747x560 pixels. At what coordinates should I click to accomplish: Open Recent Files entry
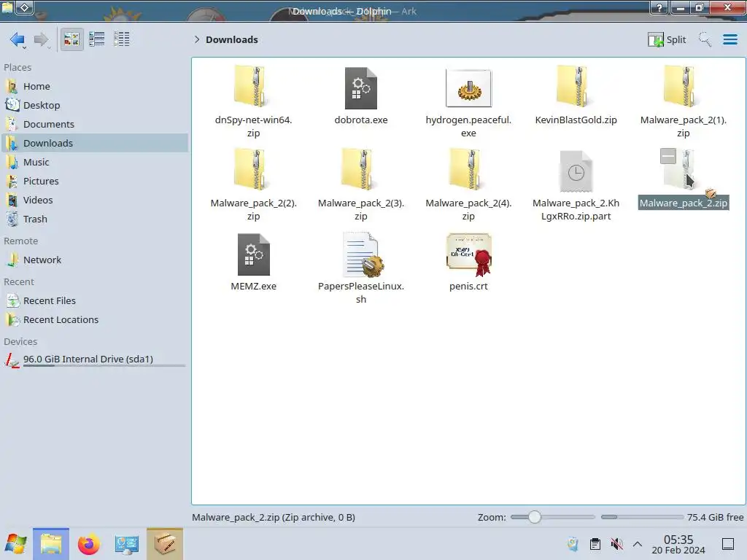96,301
